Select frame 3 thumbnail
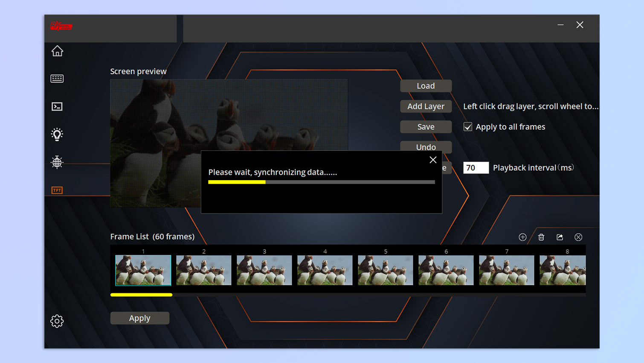 coord(264,270)
